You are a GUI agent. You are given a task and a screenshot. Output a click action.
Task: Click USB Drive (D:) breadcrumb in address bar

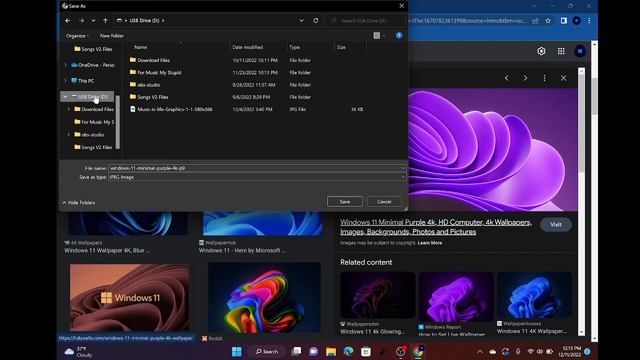click(144, 20)
